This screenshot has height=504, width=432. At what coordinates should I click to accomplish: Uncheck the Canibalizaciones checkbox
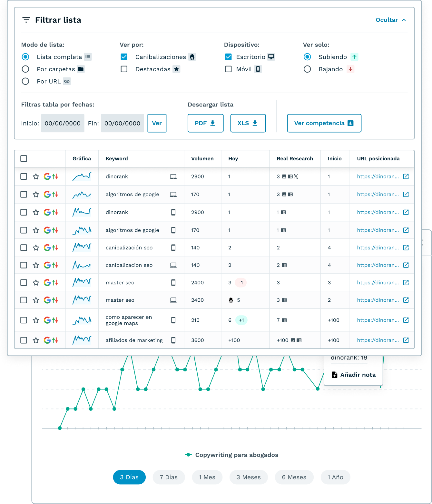[x=124, y=57]
